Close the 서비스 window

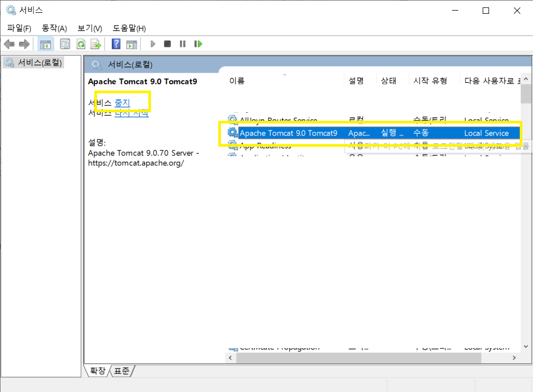pos(517,11)
